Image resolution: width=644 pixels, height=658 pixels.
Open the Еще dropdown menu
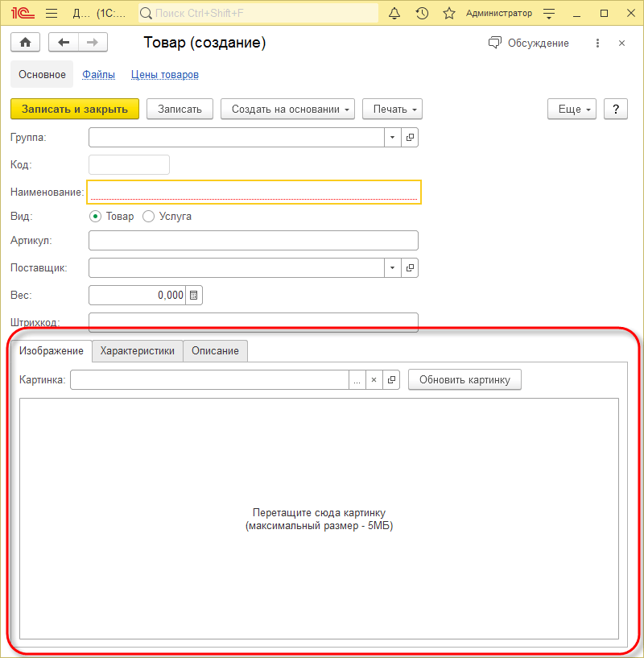[x=572, y=109]
